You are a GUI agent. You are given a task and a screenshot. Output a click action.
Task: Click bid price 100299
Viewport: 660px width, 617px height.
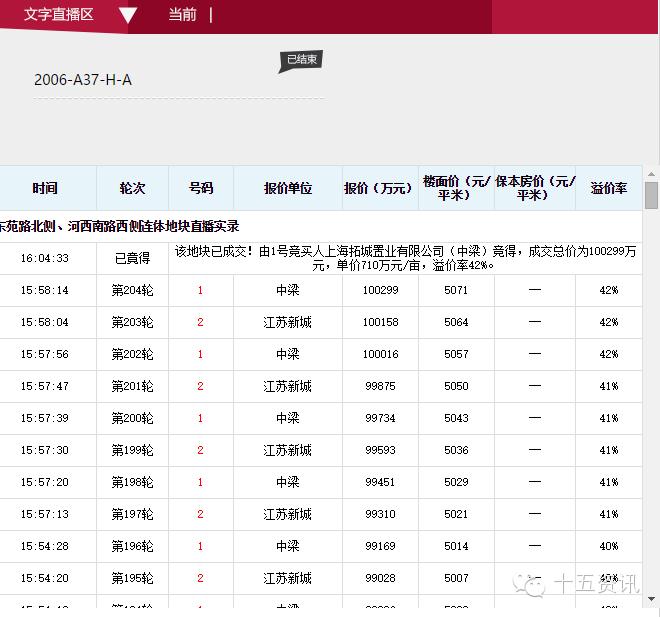click(381, 290)
